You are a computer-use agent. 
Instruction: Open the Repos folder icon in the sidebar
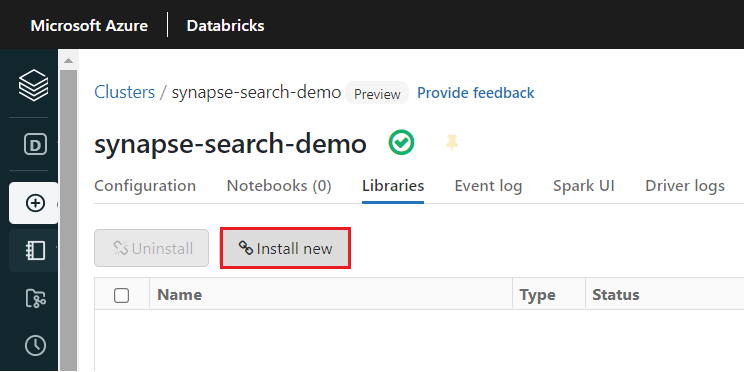point(35,298)
